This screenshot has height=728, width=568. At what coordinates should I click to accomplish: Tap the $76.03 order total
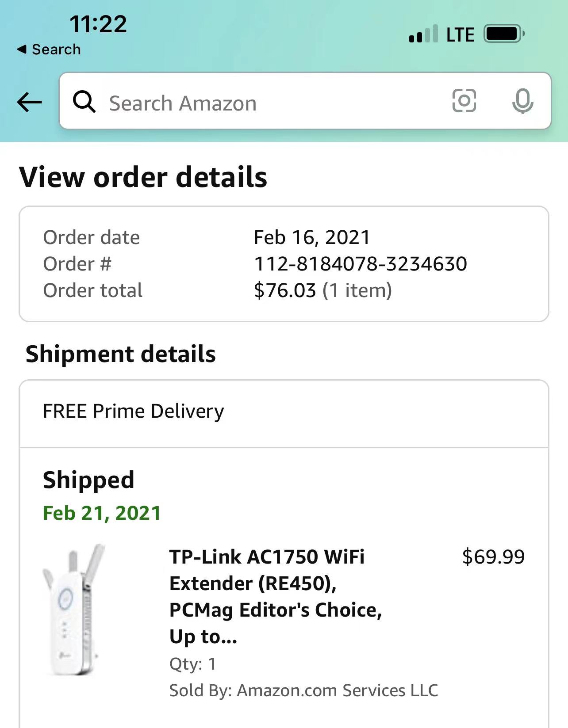pos(285,290)
